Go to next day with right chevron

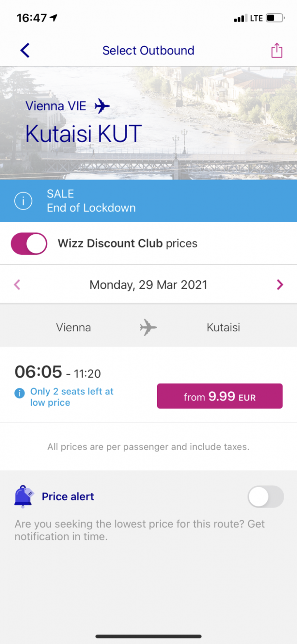coord(280,285)
